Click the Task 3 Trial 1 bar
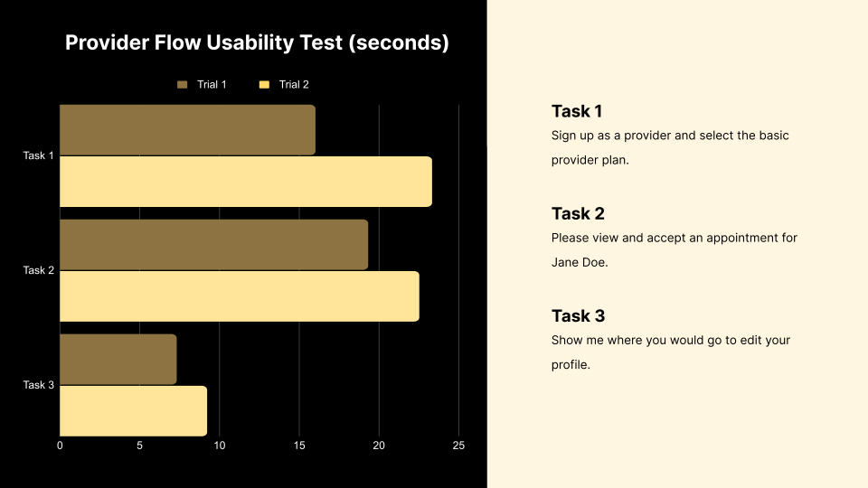This screenshot has width=868, height=488. tap(118, 359)
